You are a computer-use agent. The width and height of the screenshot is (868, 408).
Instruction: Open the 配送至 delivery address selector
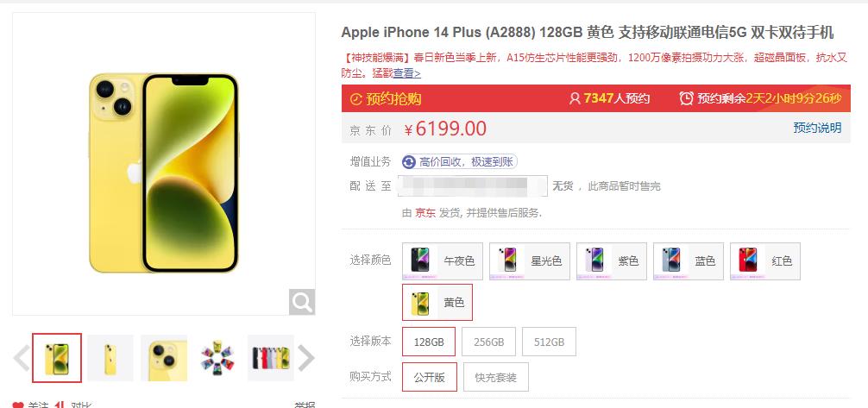[x=473, y=186]
